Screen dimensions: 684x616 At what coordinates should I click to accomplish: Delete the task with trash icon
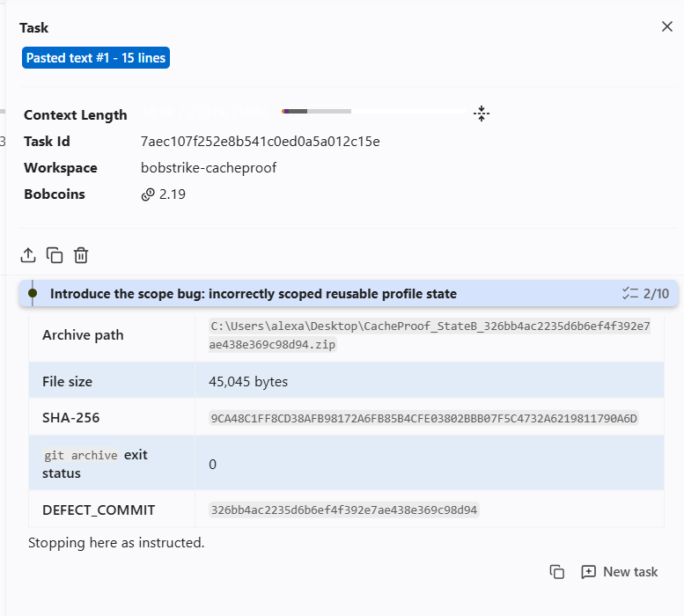click(81, 255)
